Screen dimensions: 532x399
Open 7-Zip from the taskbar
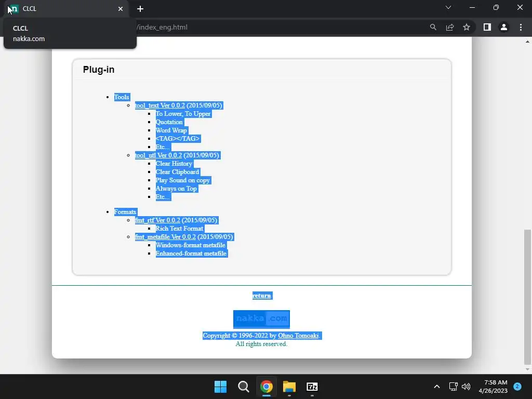coord(312,387)
